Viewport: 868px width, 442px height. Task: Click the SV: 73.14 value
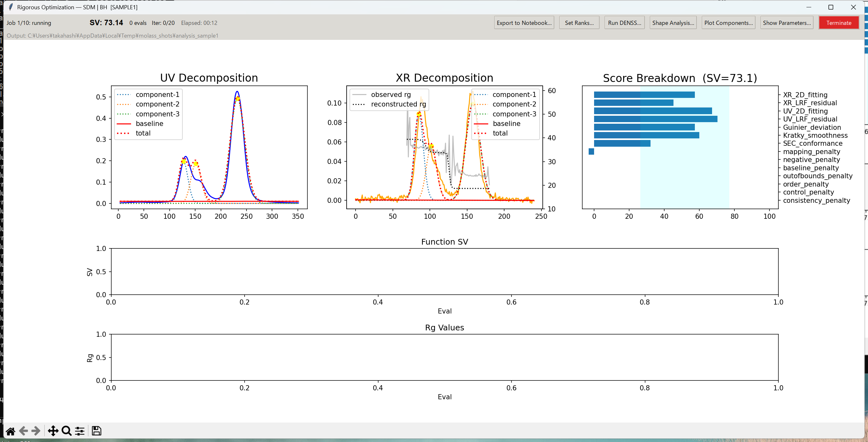(x=106, y=23)
